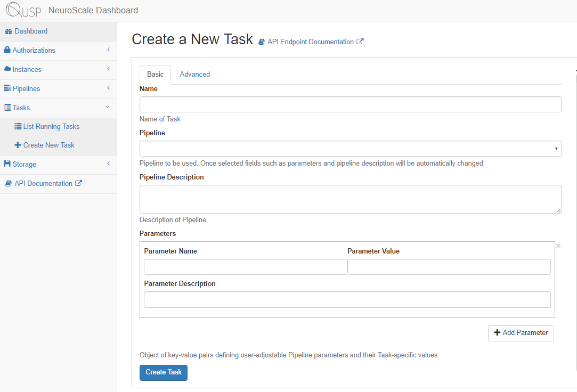This screenshot has height=392, width=577.
Task: Open Tasks menu item
Action: point(59,108)
